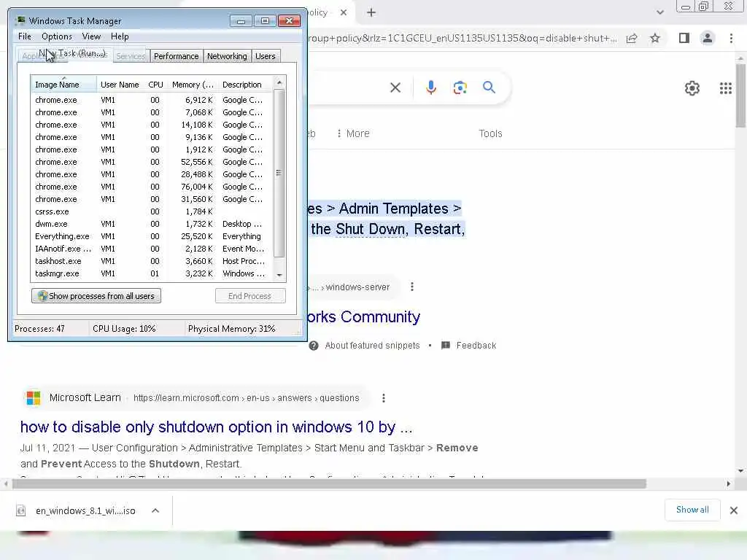Expand the More search filters
Viewport: 747px width, 560px height.
pyautogui.click(x=353, y=134)
